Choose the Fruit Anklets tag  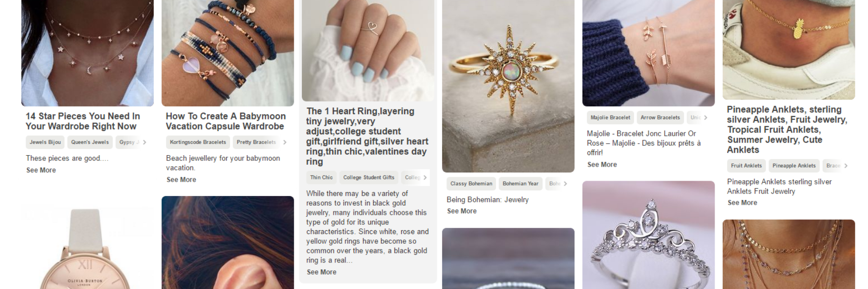pos(746,166)
